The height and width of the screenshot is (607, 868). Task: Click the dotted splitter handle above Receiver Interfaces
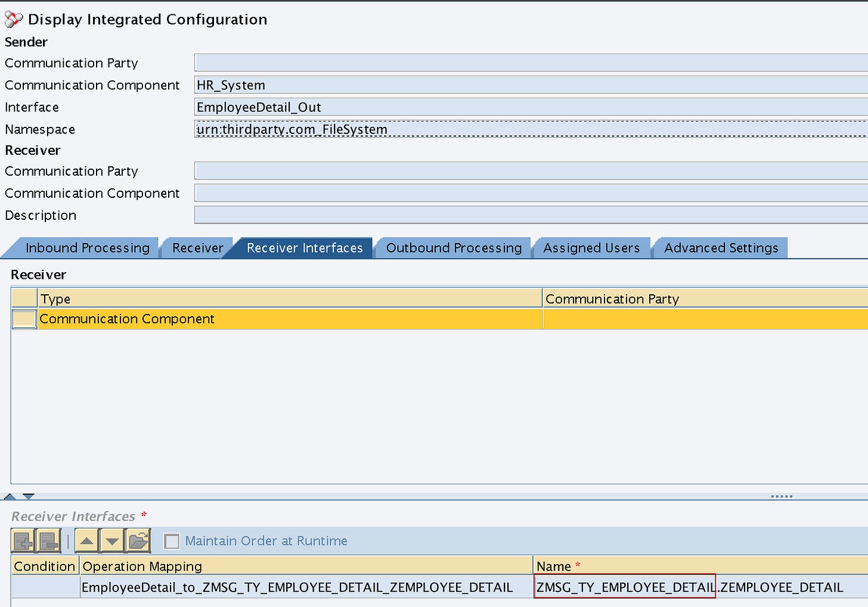click(781, 496)
